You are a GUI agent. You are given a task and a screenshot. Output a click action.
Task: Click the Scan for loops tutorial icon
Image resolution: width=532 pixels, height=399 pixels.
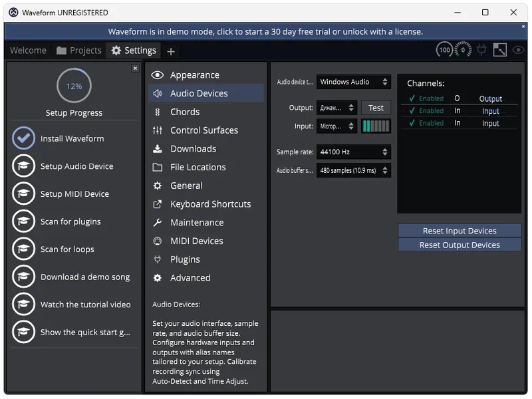23,249
